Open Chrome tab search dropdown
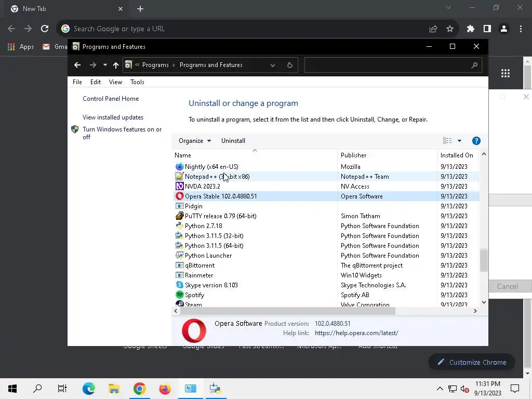 tap(448, 7)
